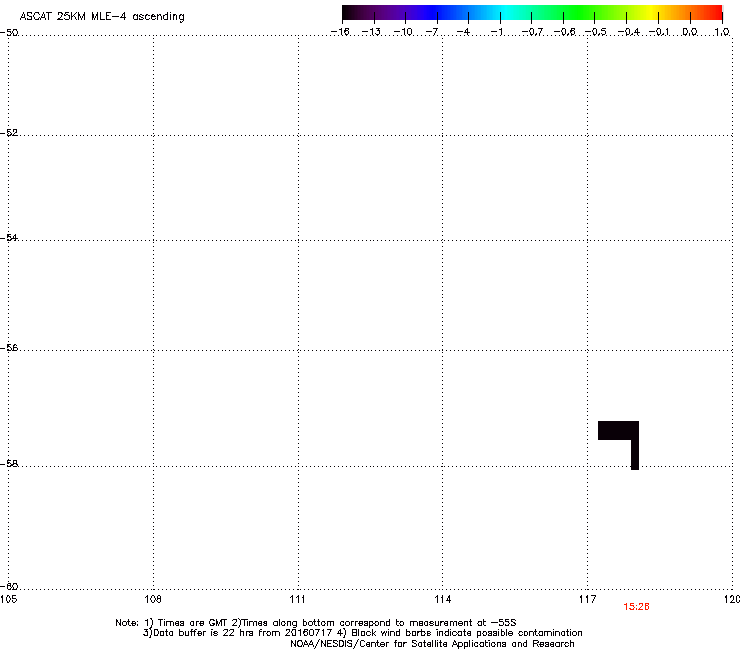
Task: Pick the black end of the color scale
Action: click(349, 13)
